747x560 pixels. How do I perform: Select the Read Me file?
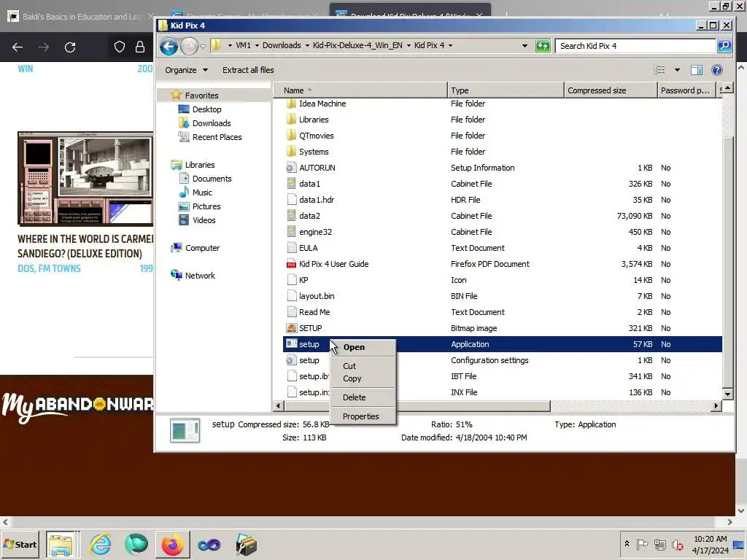(x=314, y=312)
